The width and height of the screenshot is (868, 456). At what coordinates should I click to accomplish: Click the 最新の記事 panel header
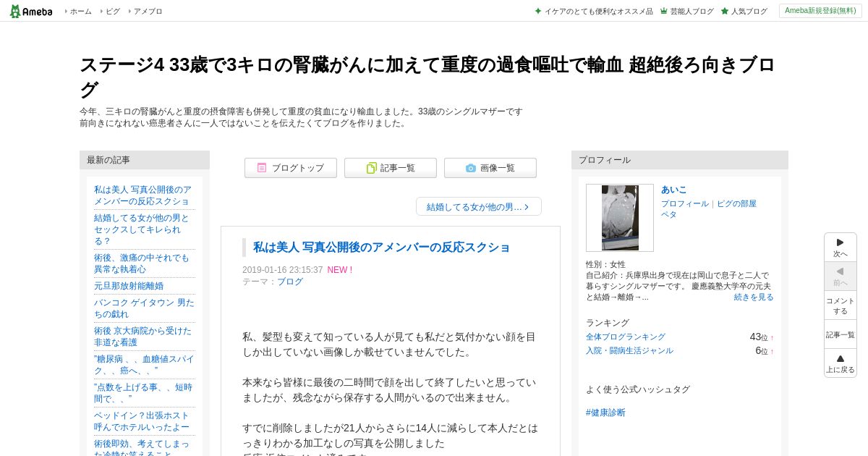click(x=145, y=160)
